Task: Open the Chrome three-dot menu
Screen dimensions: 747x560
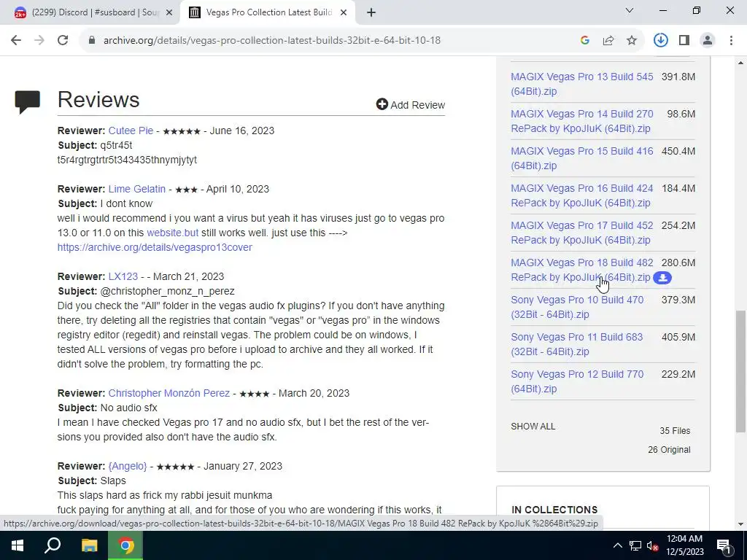Action: coord(731,41)
